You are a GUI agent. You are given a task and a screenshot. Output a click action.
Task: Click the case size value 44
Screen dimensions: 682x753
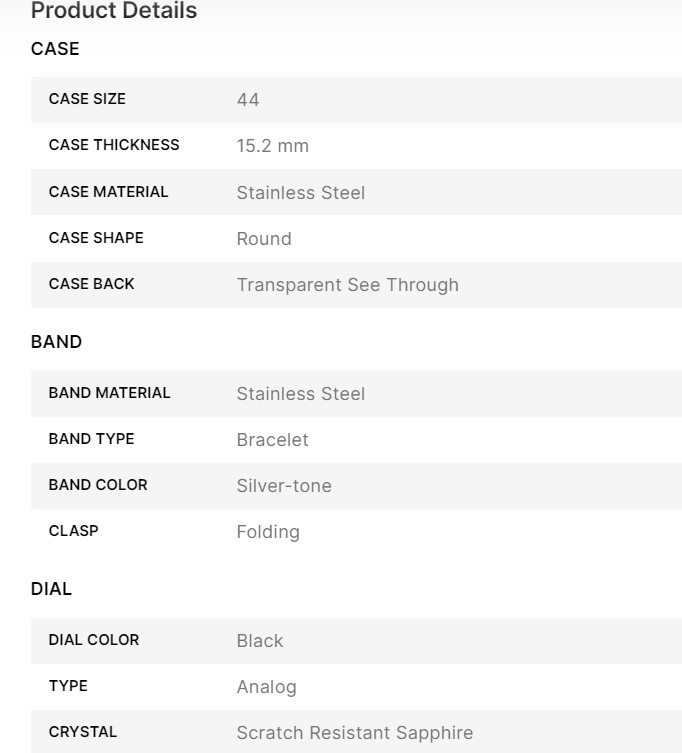click(248, 100)
